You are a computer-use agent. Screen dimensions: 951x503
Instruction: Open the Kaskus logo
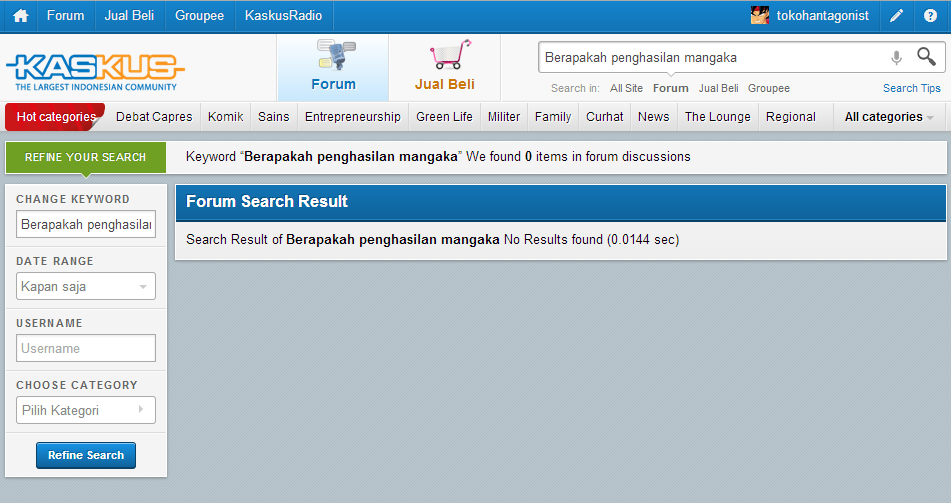click(x=95, y=72)
